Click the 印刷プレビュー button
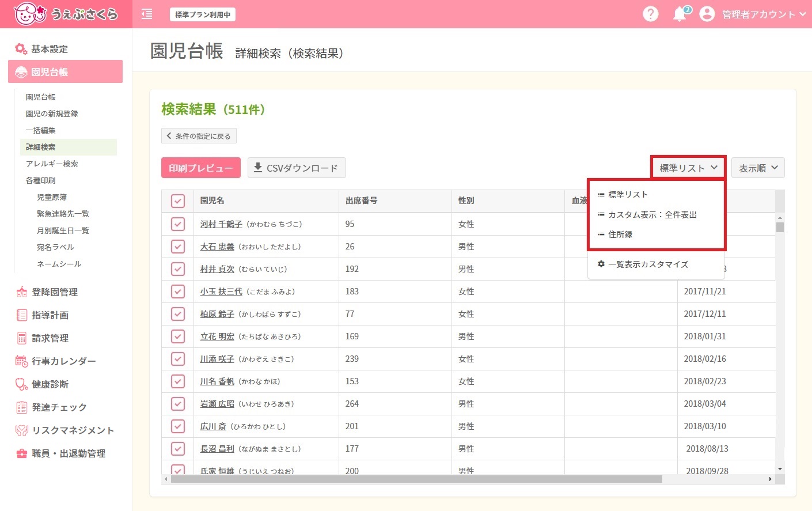 click(201, 168)
